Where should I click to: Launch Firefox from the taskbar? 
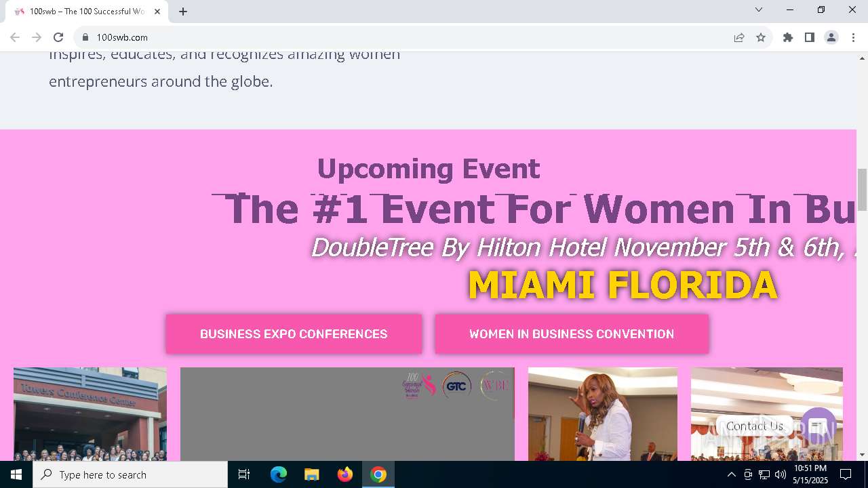pyautogui.click(x=345, y=474)
